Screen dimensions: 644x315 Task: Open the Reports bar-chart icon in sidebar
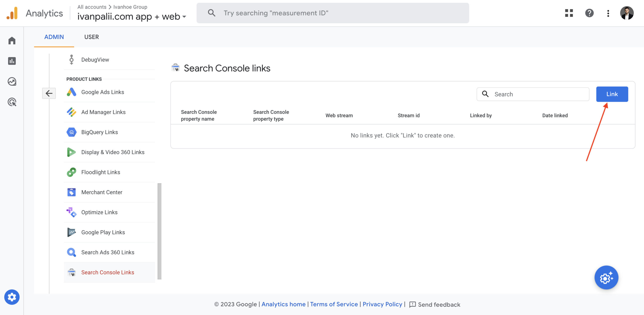pos(12,61)
